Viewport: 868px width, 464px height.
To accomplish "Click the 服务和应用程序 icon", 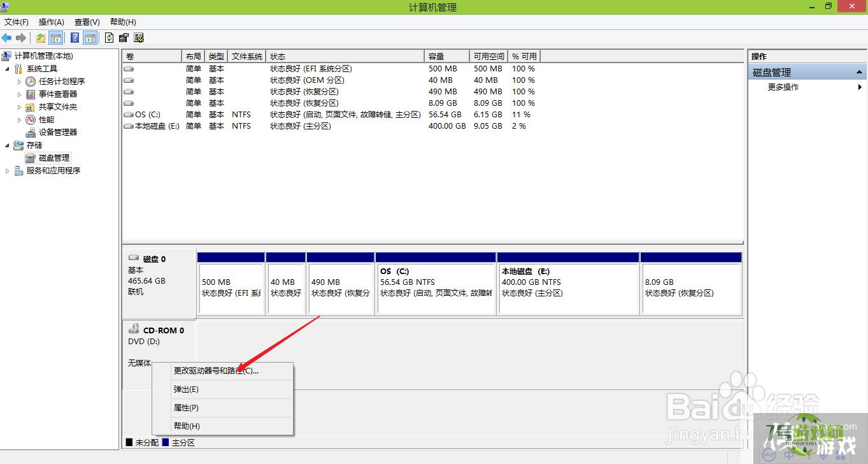I will click(x=18, y=171).
